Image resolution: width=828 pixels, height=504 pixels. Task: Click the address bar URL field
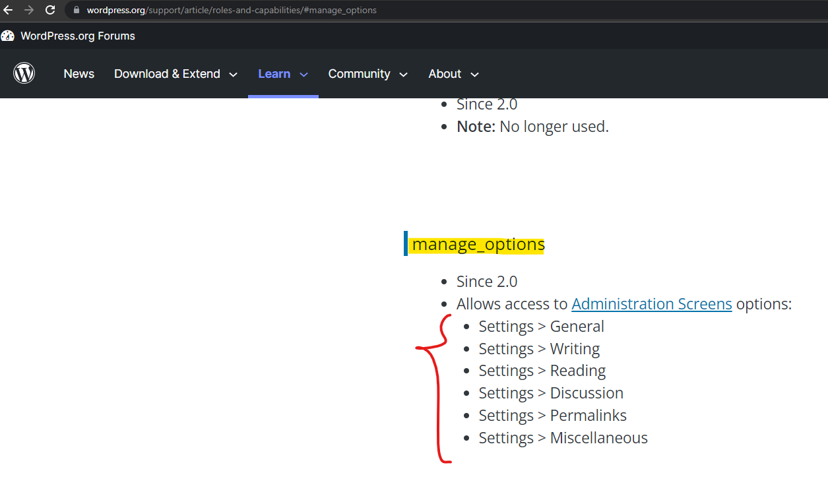coord(446,10)
